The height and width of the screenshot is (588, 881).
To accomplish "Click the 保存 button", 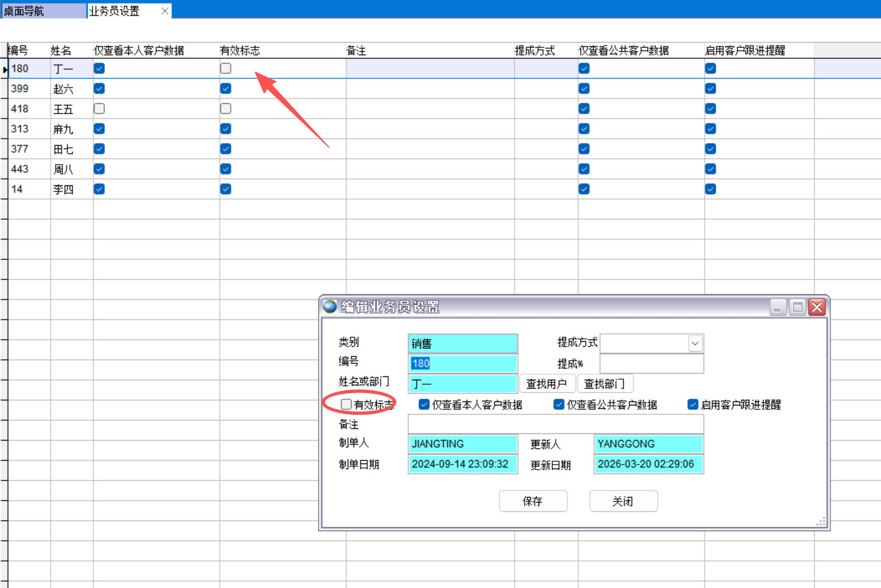I will pos(533,501).
